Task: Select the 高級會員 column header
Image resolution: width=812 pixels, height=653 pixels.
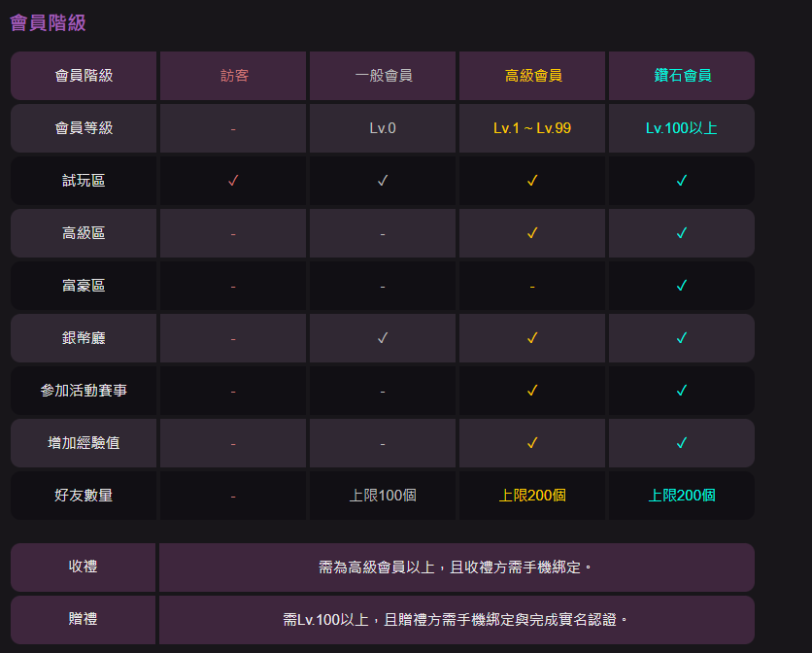Action: (x=532, y=76)
